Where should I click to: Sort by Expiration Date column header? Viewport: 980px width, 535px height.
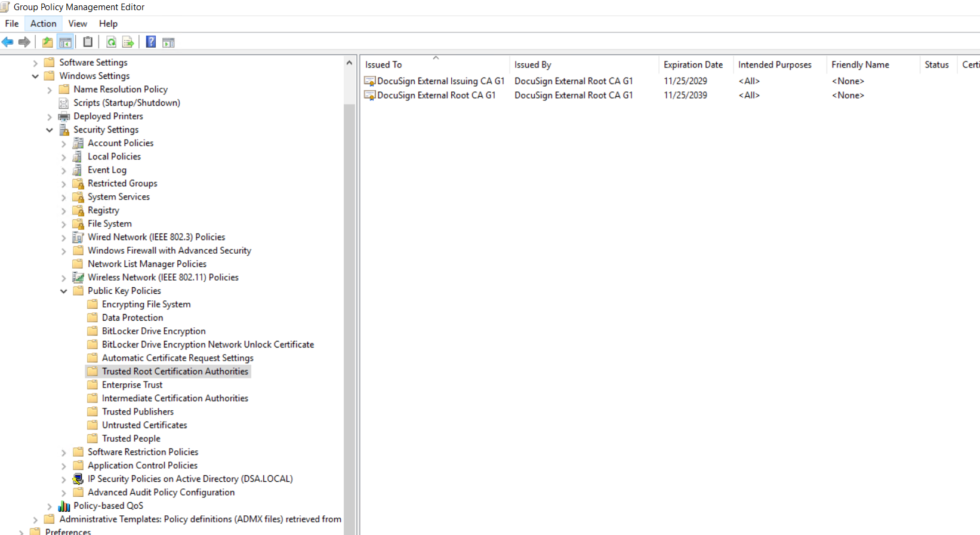693,64
